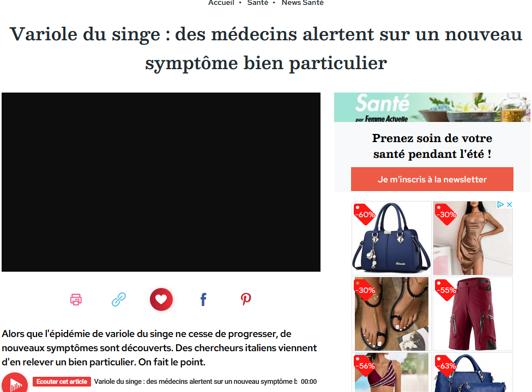The image size is (532, 392).
Task: Open the AdChoices info triangle icon
Action: [500, 204]
